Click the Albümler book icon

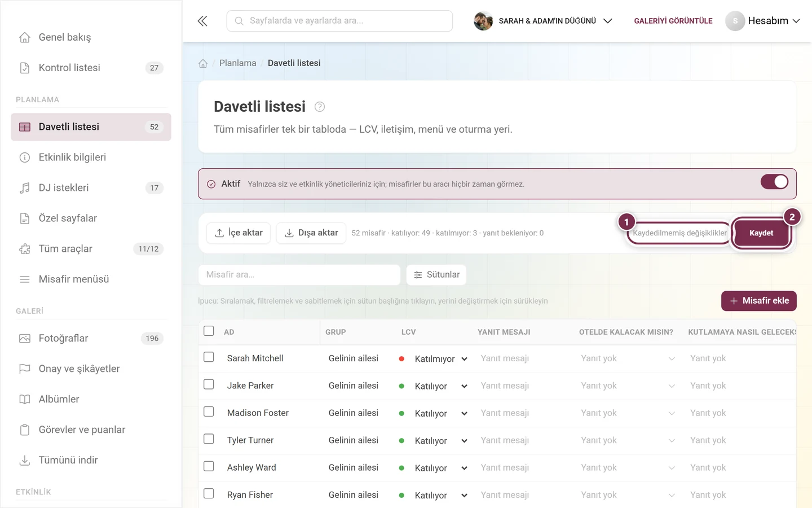click(25, 400)
